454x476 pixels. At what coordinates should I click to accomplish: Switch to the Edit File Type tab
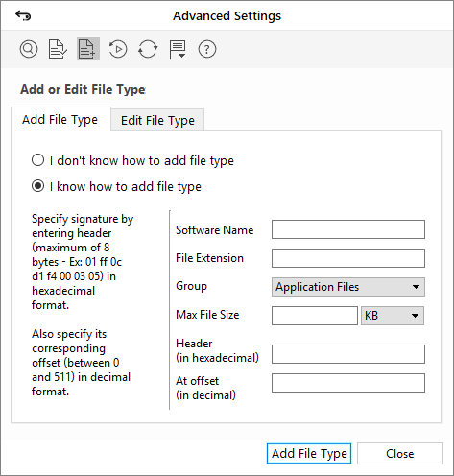click(x=157, y=120)
